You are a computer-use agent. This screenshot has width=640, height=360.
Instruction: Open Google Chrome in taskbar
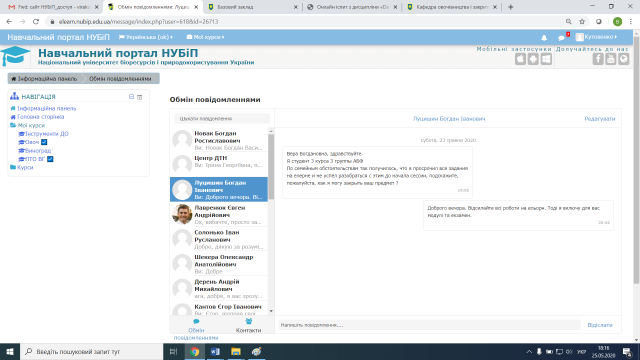[195, 351]
